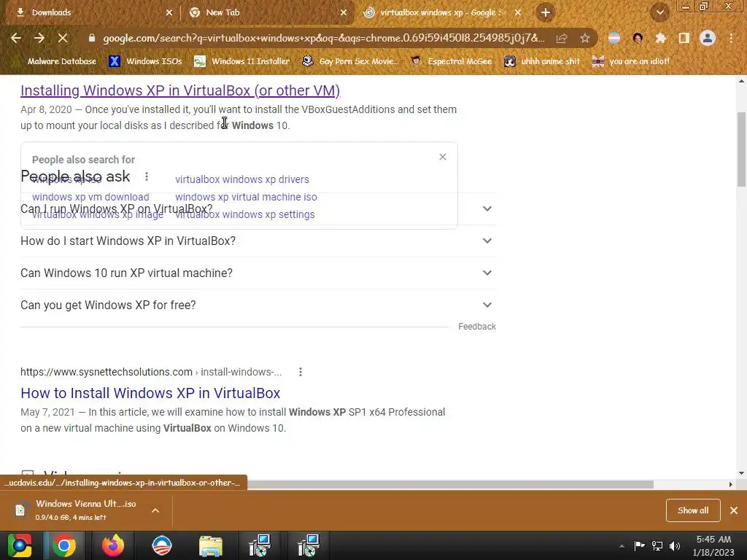Open People also ask options menu

coord(147,176)
